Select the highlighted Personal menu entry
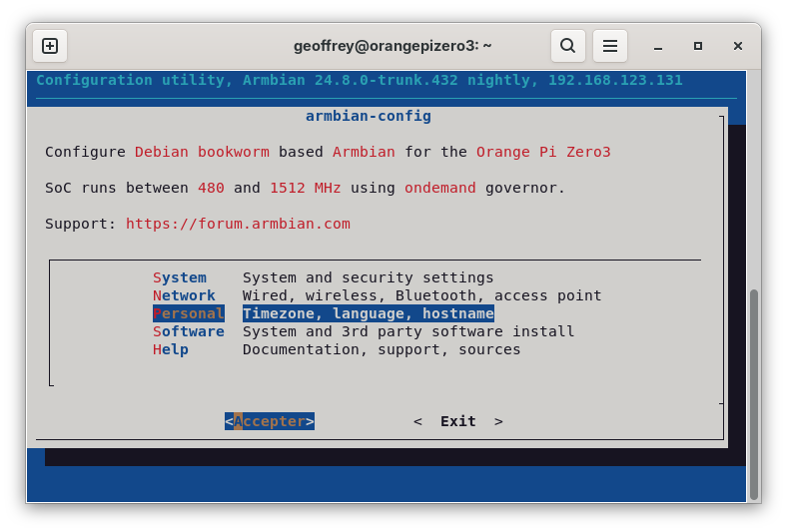Screen dimensions: 787x532 click(189, 313)
